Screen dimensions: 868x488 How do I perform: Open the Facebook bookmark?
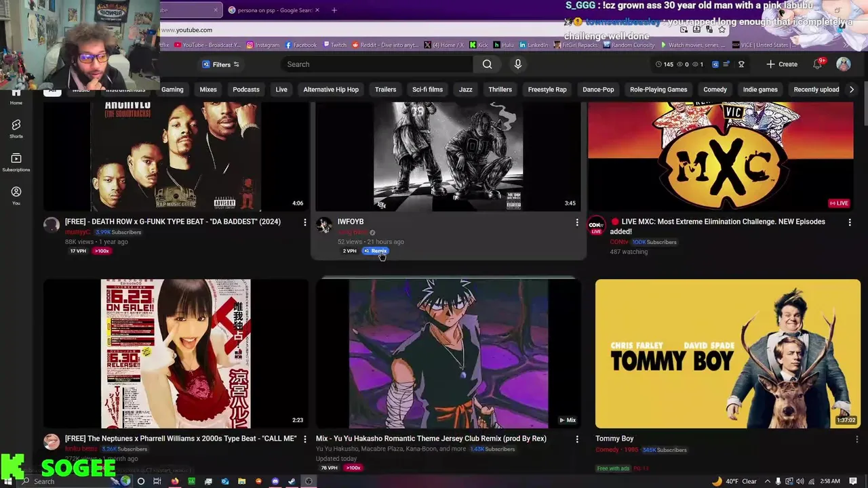(301, 45)
